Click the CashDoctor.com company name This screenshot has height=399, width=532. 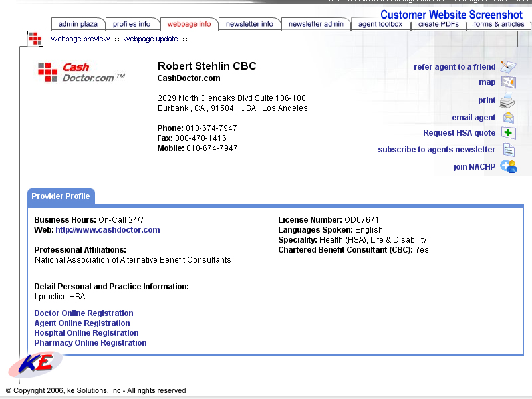click(189, 78)
